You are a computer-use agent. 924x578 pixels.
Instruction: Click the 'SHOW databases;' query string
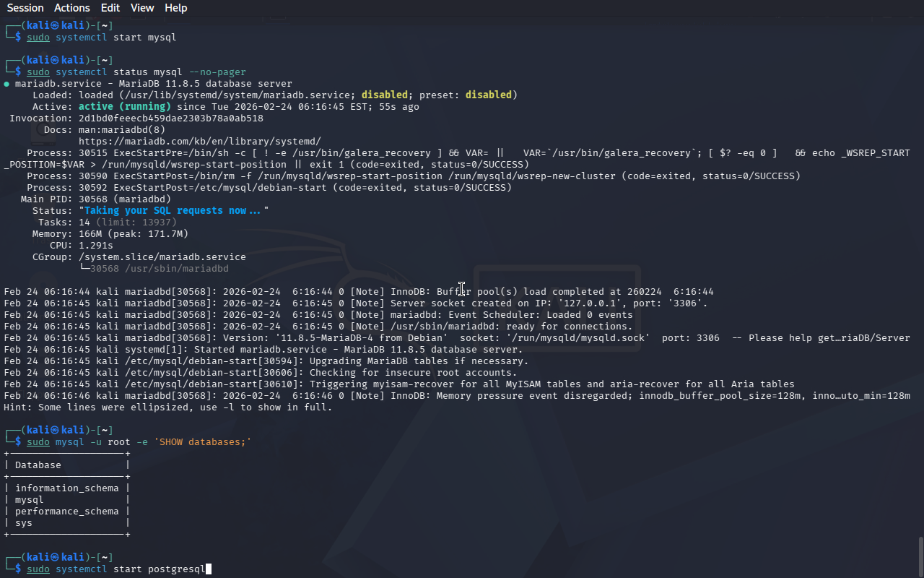[x=202, y=442]
